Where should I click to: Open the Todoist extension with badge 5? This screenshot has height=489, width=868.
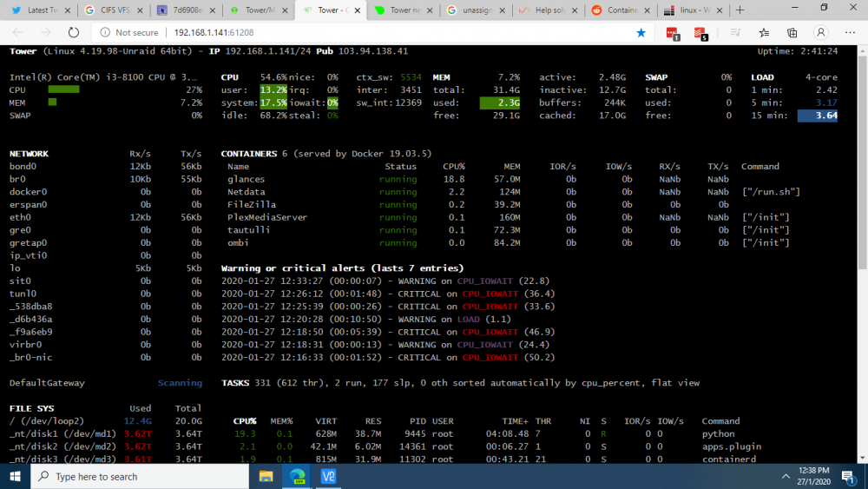700,33
